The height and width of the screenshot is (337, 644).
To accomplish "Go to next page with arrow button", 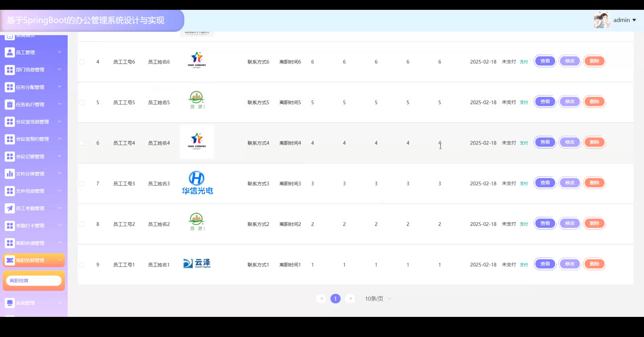I will pos(350,299).
